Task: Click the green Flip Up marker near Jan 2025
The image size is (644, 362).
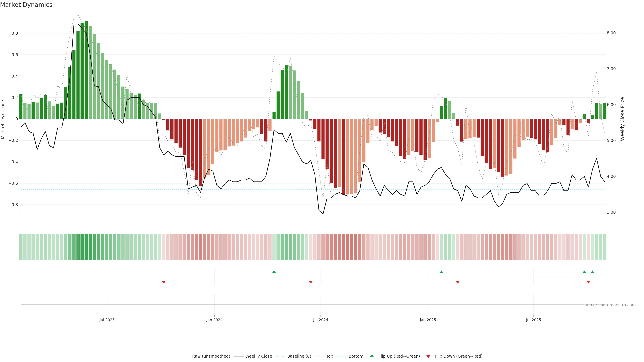Action: click(441, 272)
